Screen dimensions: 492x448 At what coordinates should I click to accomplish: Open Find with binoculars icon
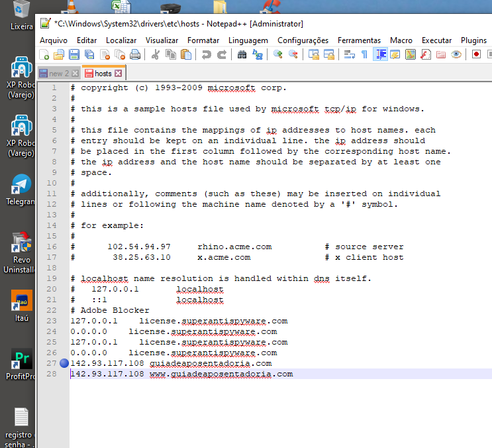click(x=242, y=54)
